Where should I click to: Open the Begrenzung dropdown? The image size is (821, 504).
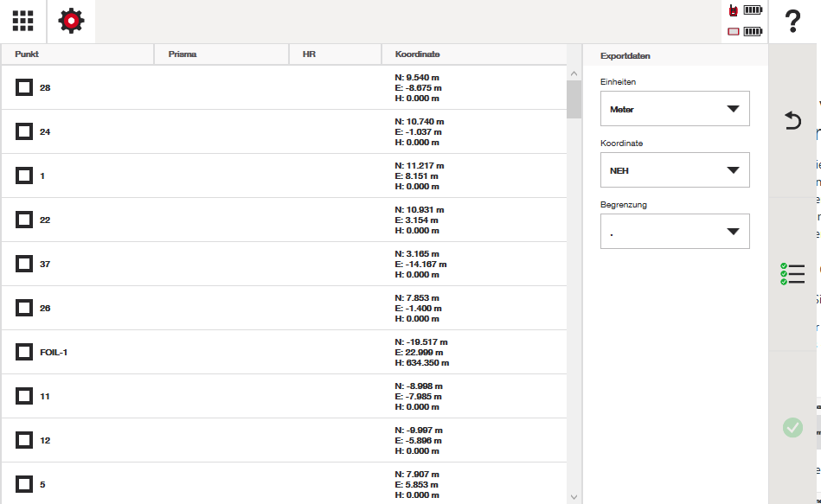675,232
